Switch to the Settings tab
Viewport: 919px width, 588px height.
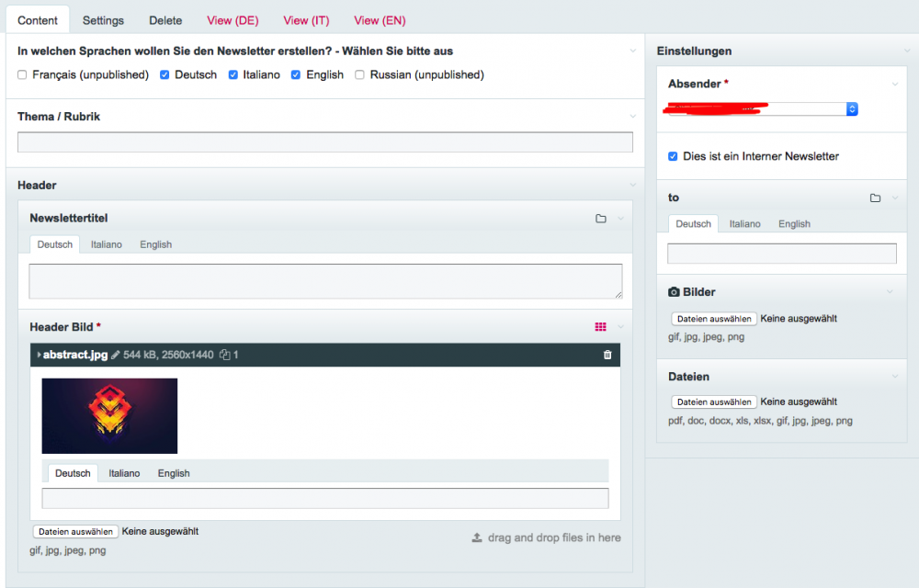click(x=103, y=20)
